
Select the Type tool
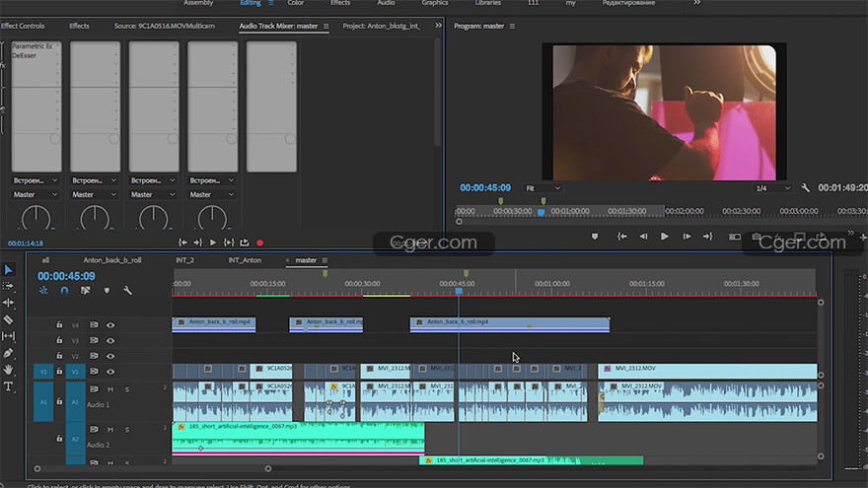8,386
